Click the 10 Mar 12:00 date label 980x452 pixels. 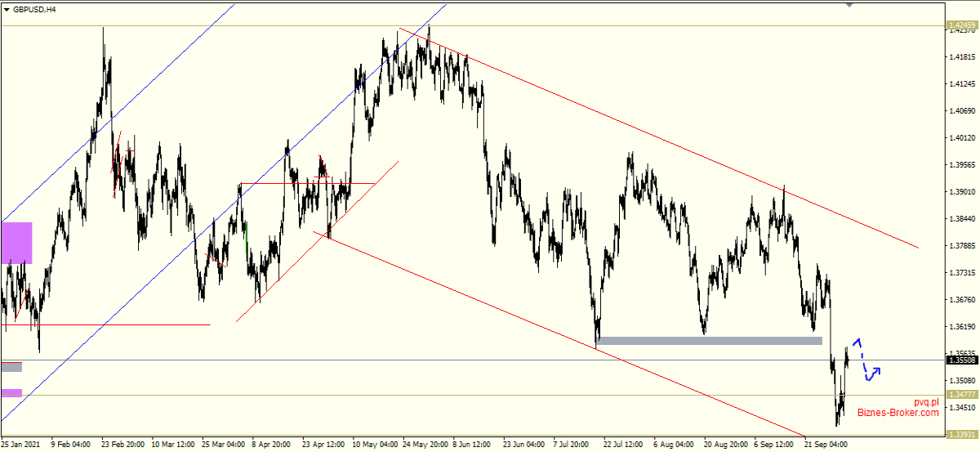(173, 445)
